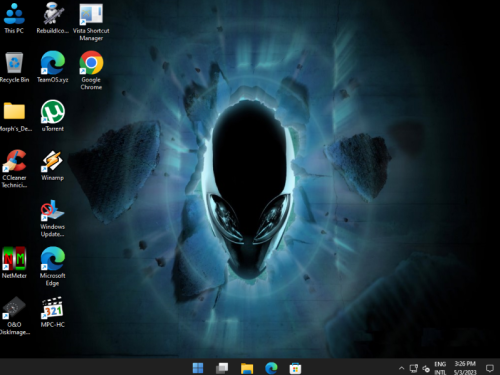Open the notification center icon

point(490,368)
